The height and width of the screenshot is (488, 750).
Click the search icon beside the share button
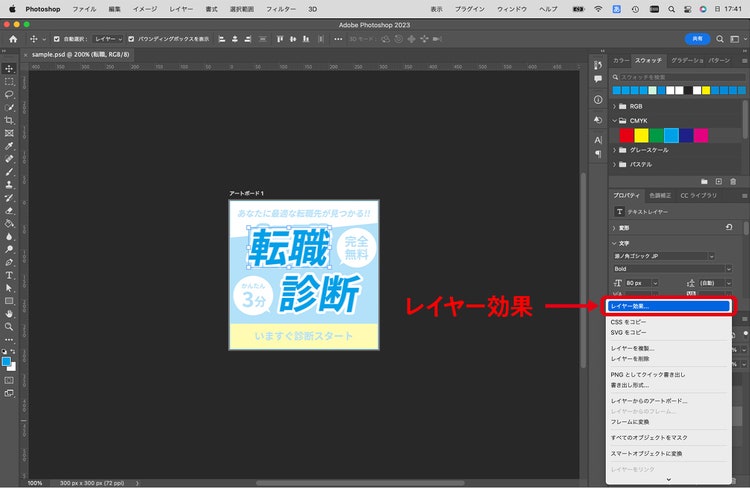click(x=719, y=39)
